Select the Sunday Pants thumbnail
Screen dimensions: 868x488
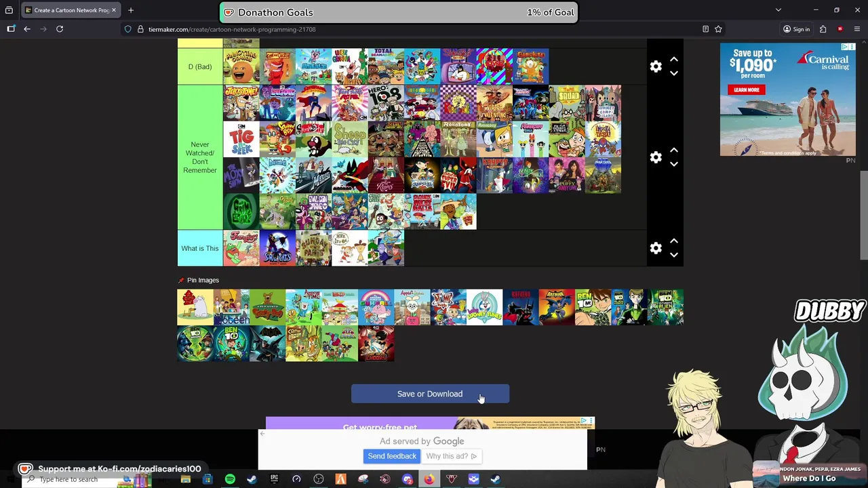point(314,248)
